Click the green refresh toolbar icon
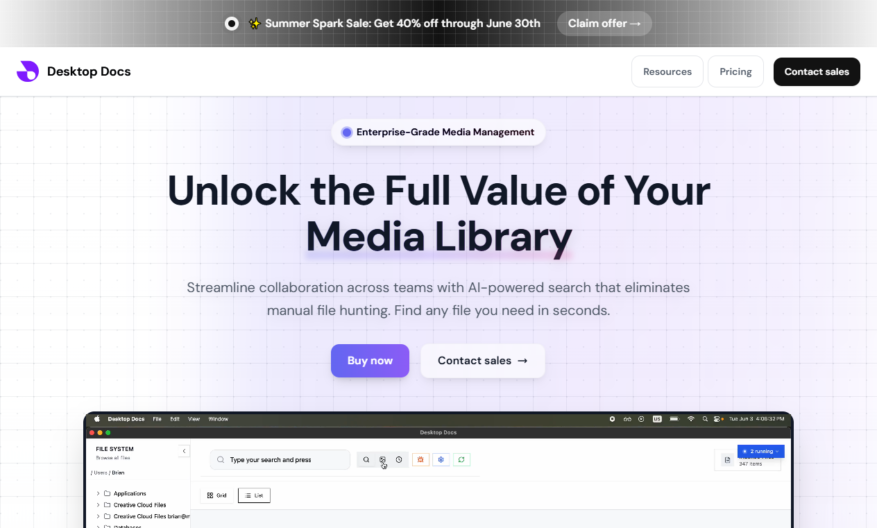 pos(461,460)
